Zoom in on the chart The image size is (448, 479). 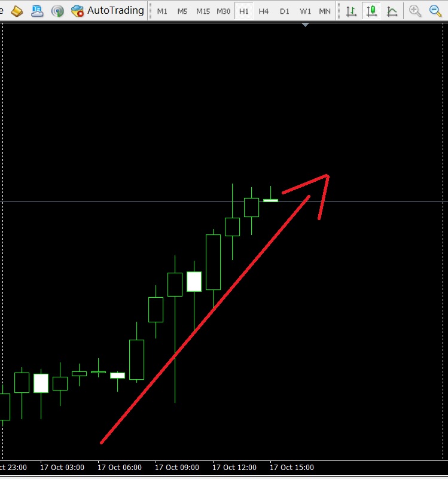pos(415,11)
